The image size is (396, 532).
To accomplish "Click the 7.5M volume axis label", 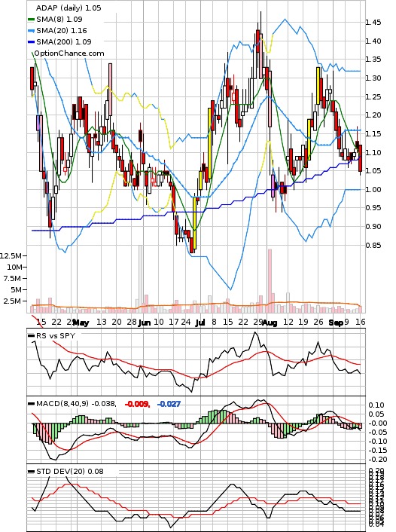I will click(x=14, y=279).
